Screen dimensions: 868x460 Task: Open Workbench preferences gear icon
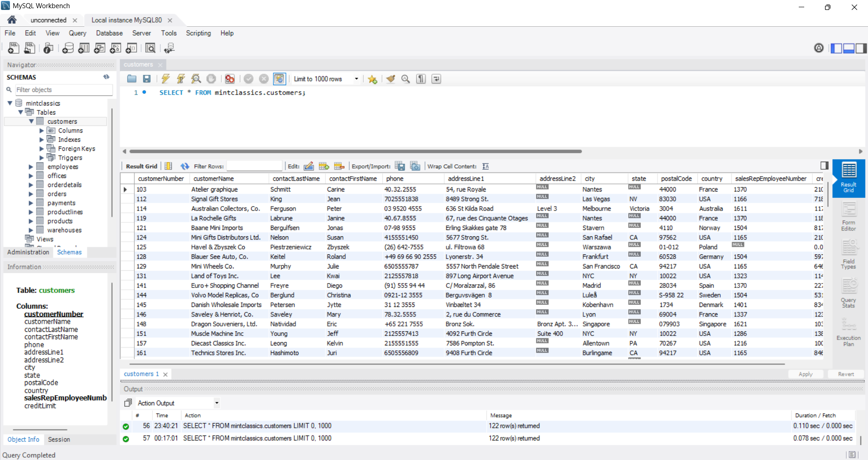click(819, 48)
